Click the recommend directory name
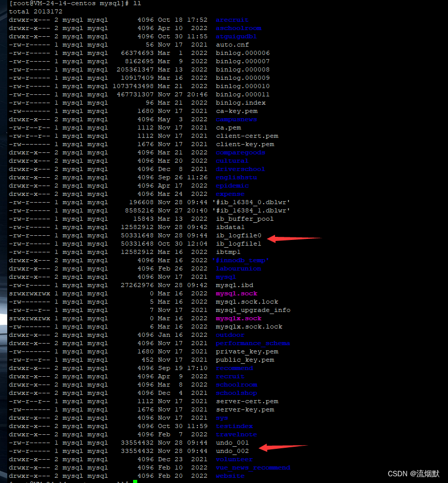The width and height of the screenshot is (448, 483). click(x=234, y=368)
